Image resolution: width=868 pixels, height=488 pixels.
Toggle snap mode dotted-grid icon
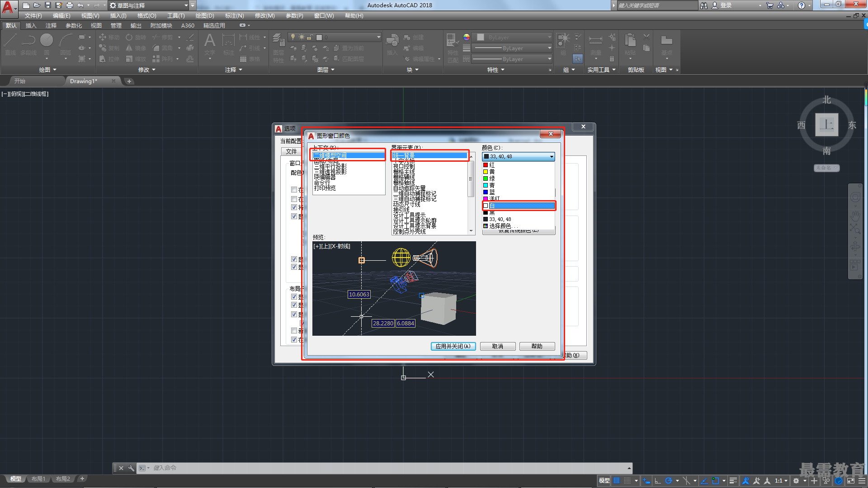(627, 481)
